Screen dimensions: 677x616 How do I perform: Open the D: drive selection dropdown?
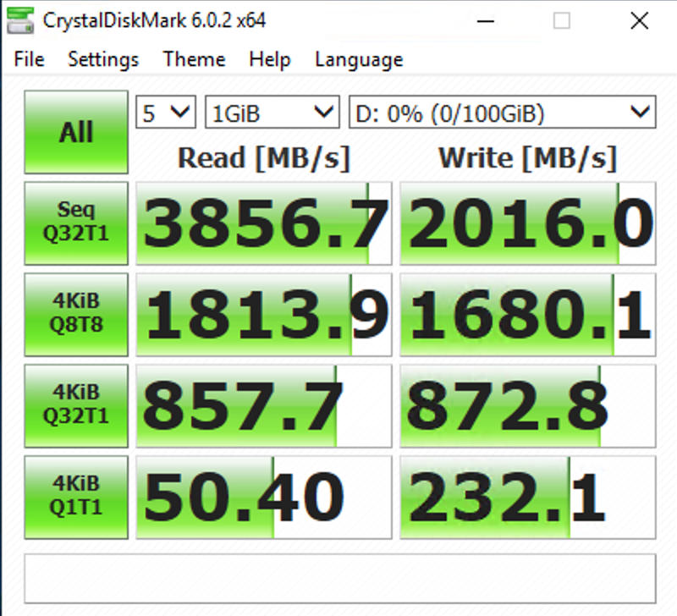[x=502, y=113]
